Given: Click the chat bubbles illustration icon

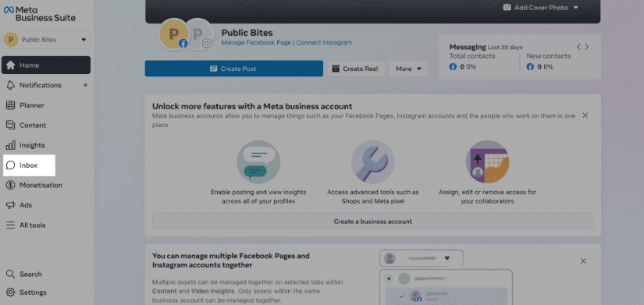Looking at the screenshot, I should [x=258, y=161].
